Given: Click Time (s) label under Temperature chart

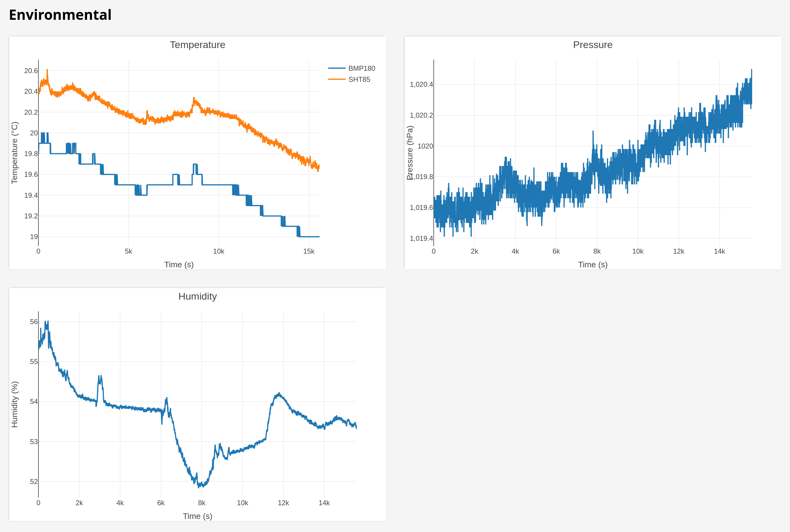Looking at the screenshot, I should [179, 265].
